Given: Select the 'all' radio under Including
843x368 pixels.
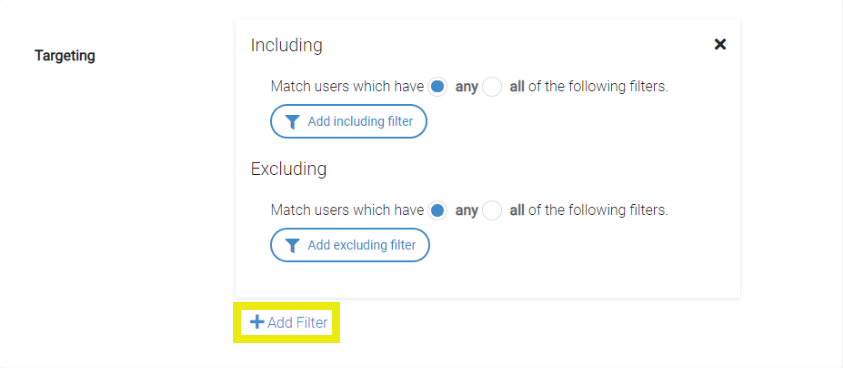Looking at the screenshot, I should coord(492,87).
